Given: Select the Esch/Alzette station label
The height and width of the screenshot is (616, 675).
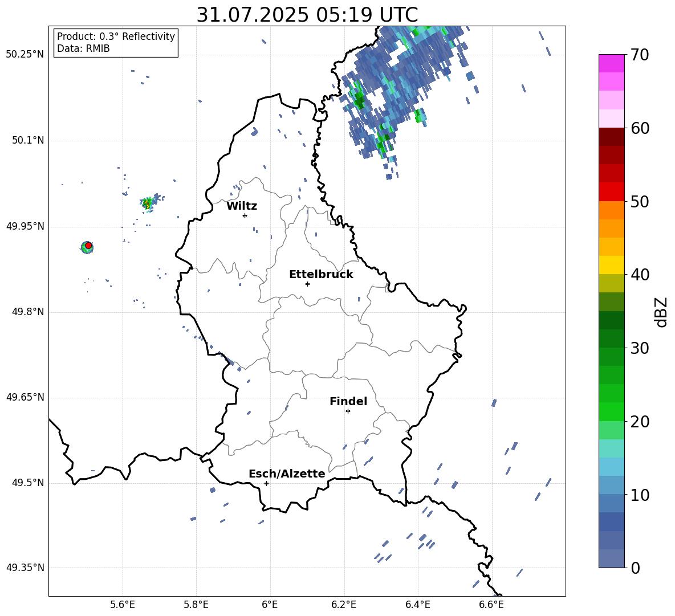Looking at the screenshot, I should (x=287, y=474).
